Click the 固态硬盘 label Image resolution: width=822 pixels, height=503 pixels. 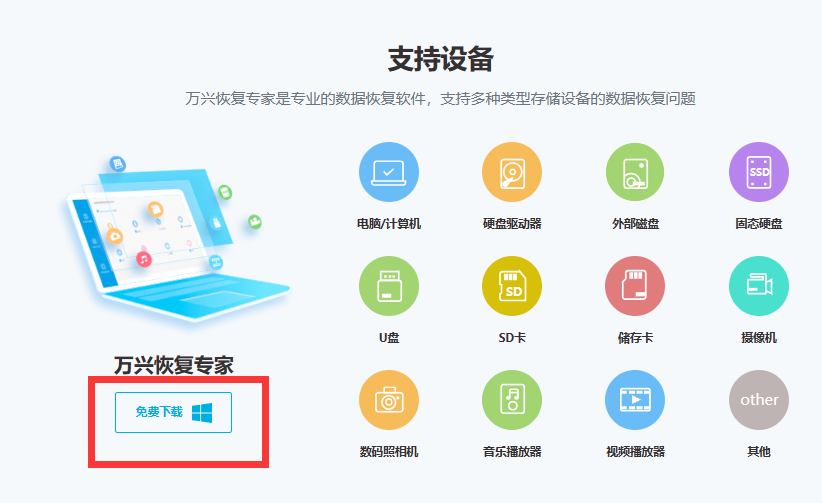759,224
